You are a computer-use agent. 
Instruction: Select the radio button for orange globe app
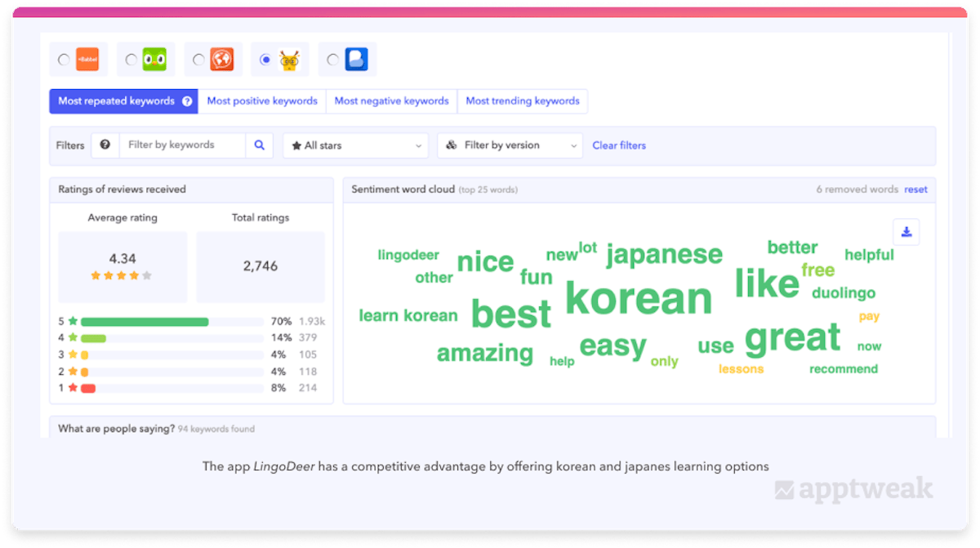pyautogui.click(x=198, y=60)
